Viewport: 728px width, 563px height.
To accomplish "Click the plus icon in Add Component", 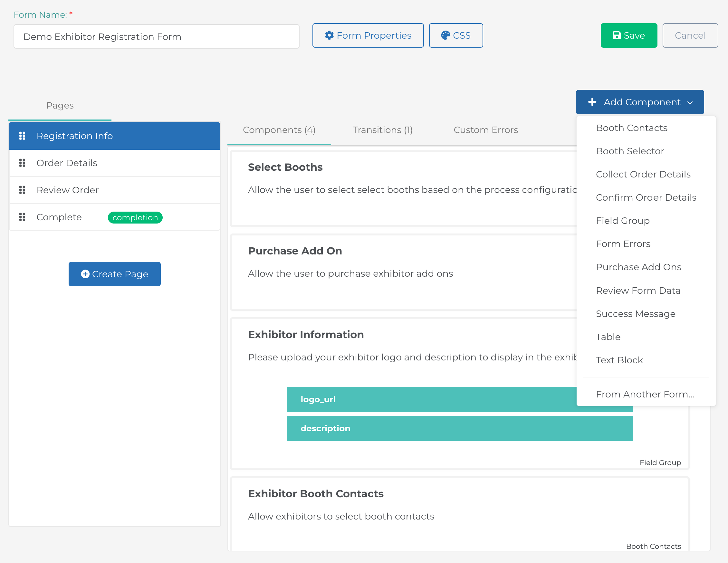I will (592, 102).
